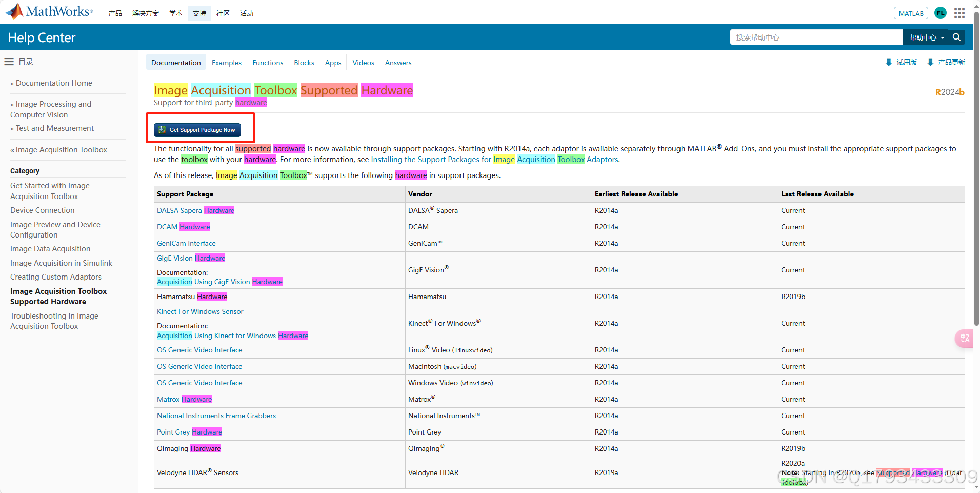Click the Help Center title

coord(42,37)
